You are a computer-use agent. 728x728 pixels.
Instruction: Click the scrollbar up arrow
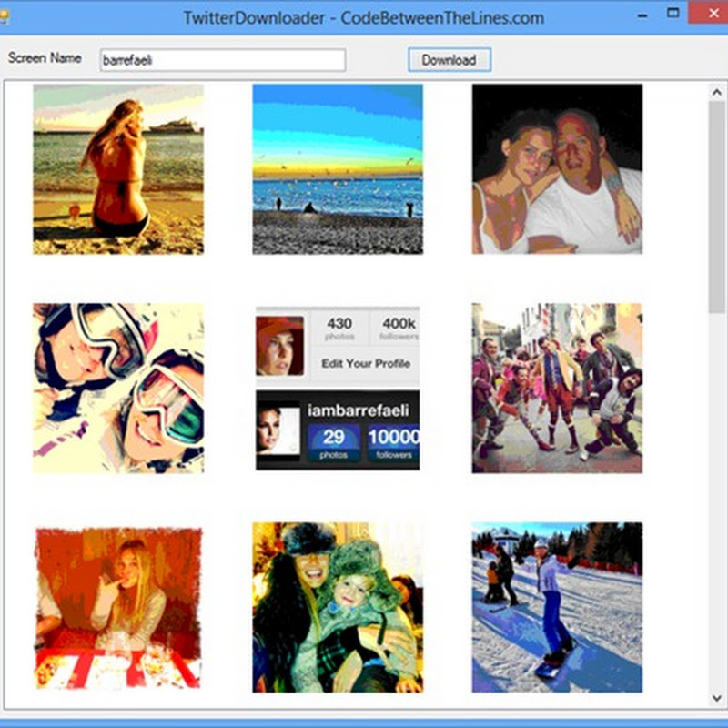click(x=717, y=91)
